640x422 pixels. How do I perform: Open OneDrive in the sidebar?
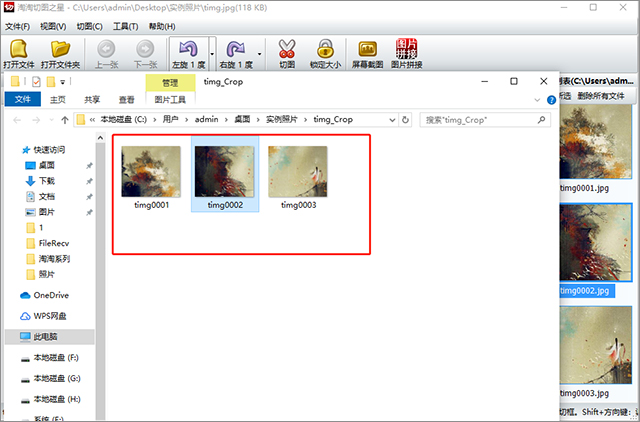[52, 295]
